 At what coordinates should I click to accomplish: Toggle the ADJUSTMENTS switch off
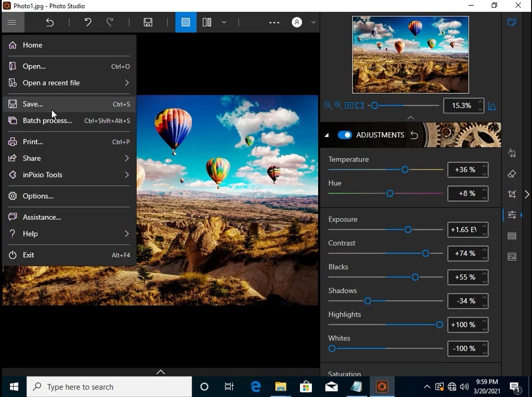click(345, 135)
